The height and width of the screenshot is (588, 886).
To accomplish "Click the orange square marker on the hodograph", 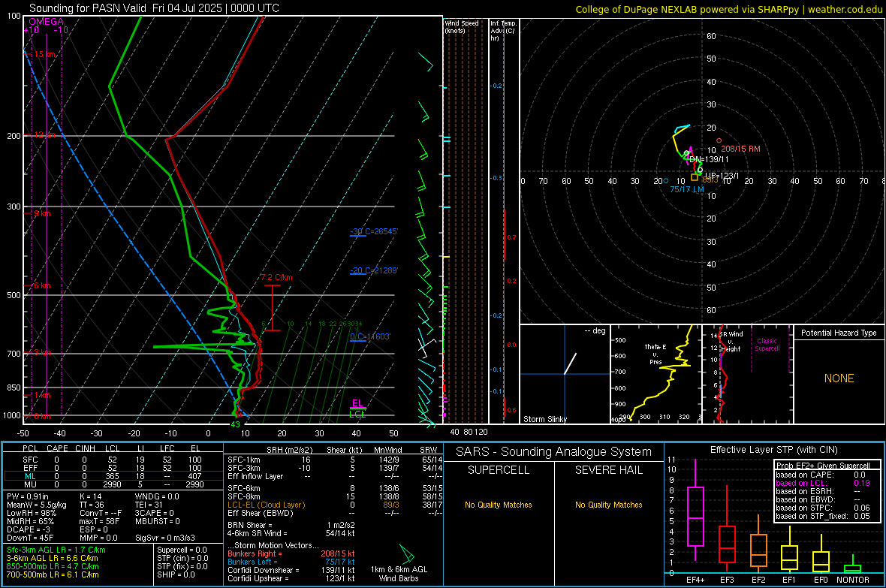I will coord(695,177).
